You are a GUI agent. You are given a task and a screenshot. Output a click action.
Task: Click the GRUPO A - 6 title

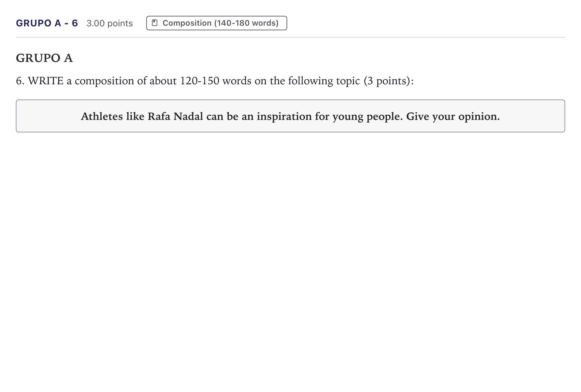[x=47, y=23]
